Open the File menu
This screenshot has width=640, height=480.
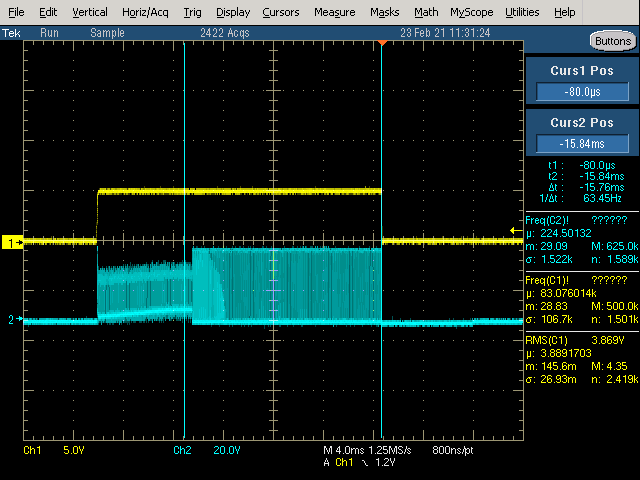16,12
